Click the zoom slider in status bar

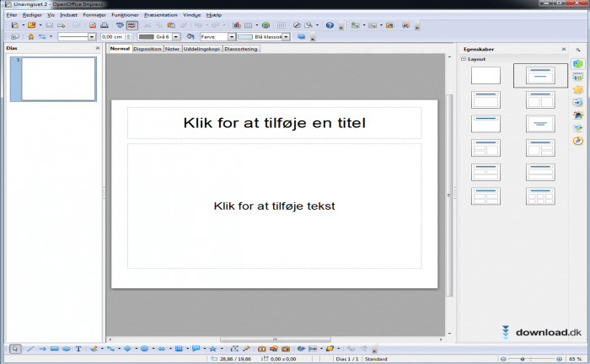[523, 359]
